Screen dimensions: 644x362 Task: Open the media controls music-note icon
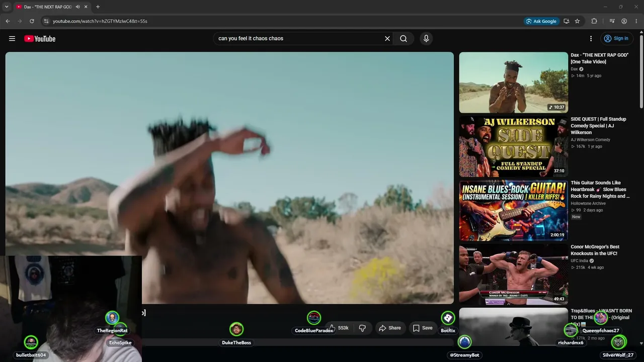point(612,21)
